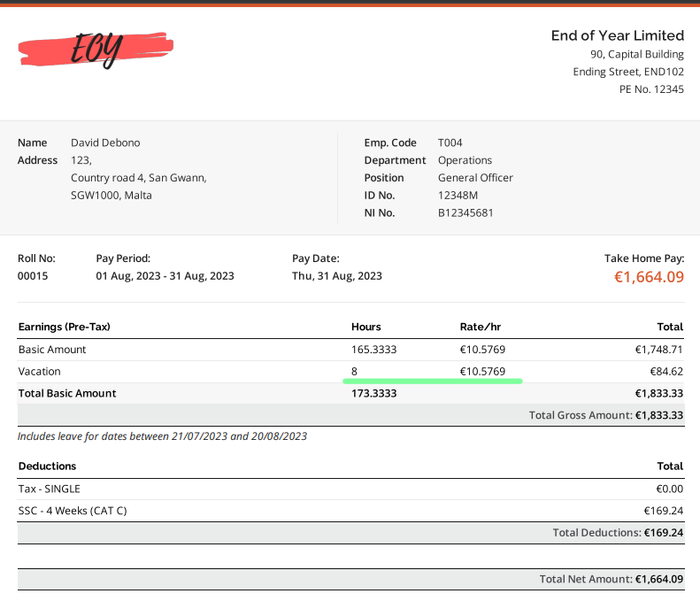Screen dimensions: 700x609
Task: Click Tax deduction amount '€0.00'
Action: pos(670,489)
